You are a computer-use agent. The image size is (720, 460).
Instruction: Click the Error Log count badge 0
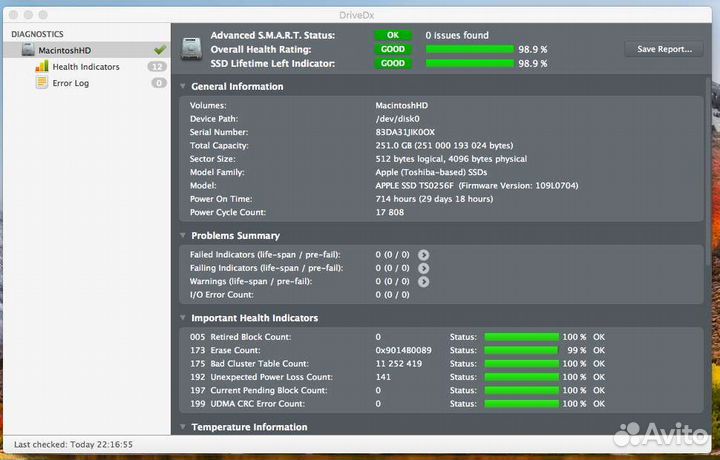(159, 83)
